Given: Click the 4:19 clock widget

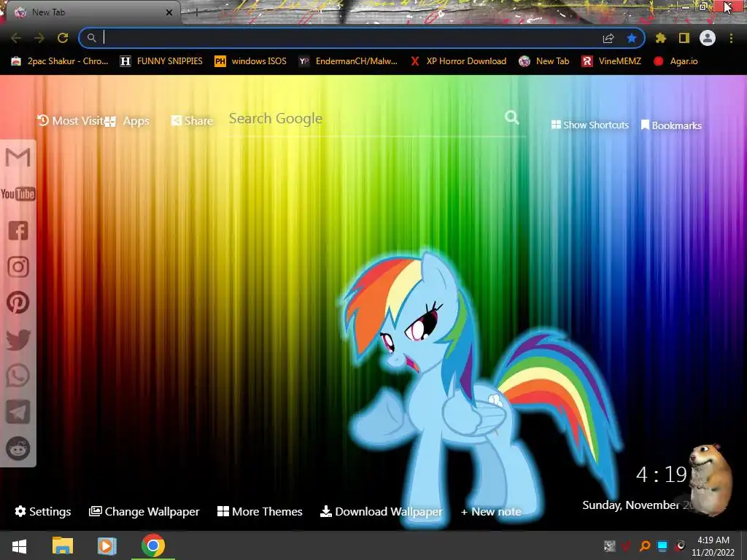Looking at the screenshot, I should tap(662, 474).
